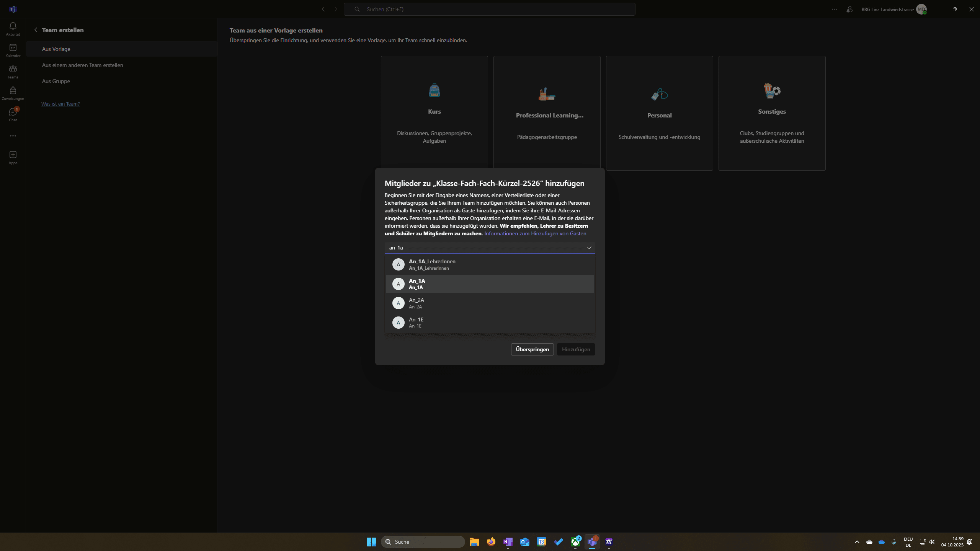Open the To Do checkmark app in taskbar
980x551 pixels.
click(559, 541)
